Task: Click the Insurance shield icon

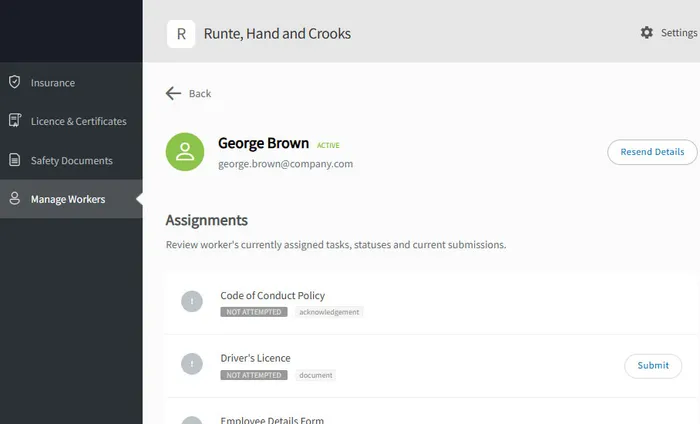Action: tap(14, 82)
